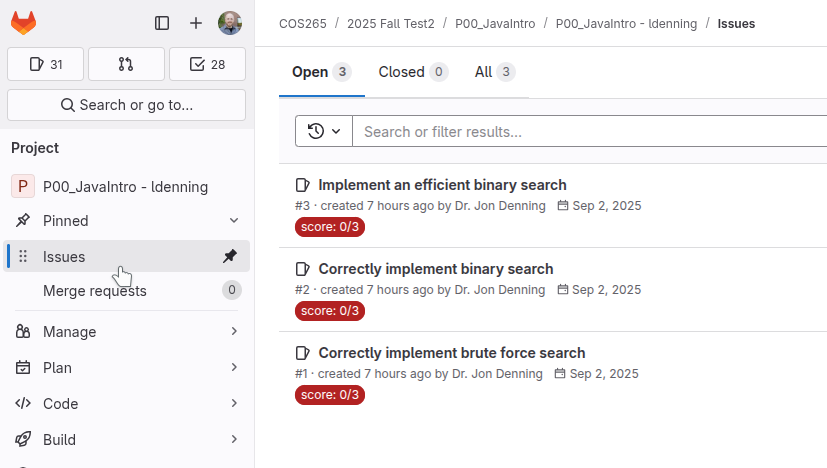The height and width of the screenshot is (468, 827).
Task: Expand the Manage menu
Action: click(x=234, y=332)
